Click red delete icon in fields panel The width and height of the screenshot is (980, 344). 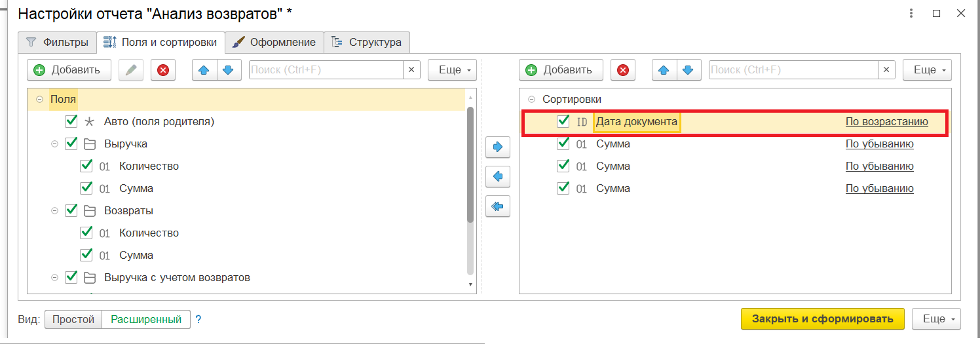163,70
